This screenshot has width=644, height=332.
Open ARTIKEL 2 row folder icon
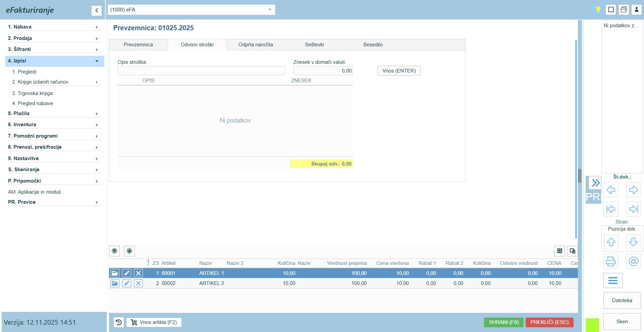(x=115, y=283)
